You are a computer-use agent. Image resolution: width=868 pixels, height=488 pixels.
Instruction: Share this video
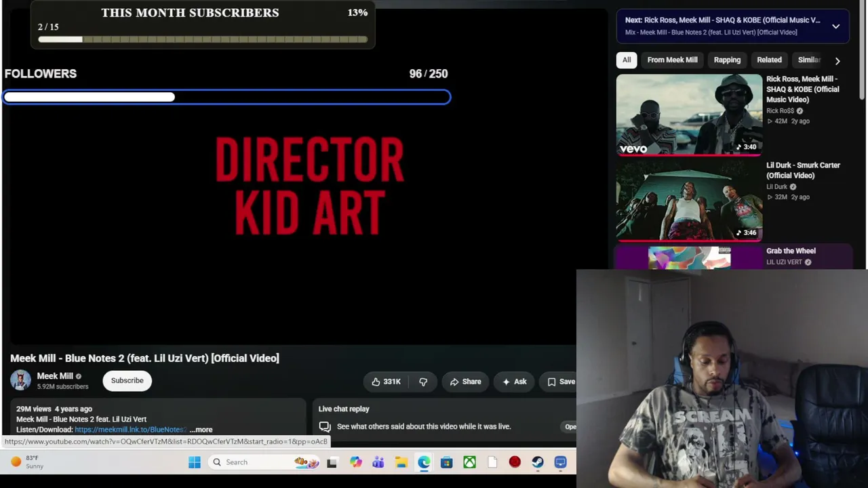pos(465,382)
